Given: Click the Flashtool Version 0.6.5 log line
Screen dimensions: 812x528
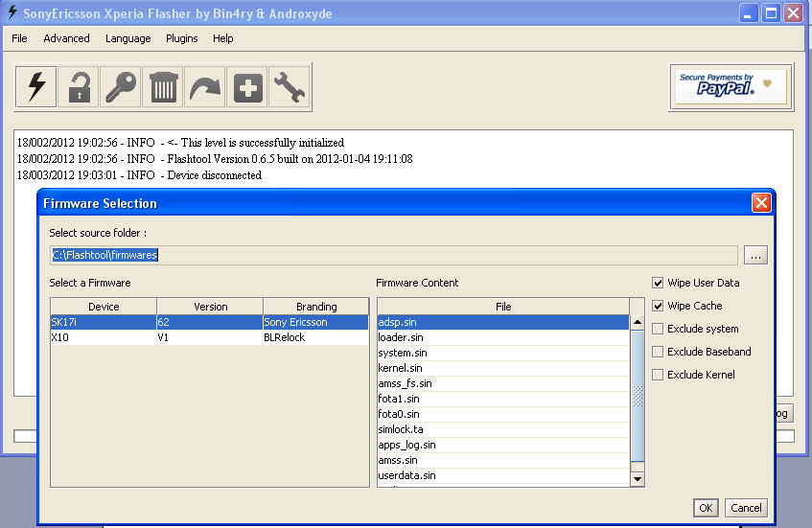Looking at the screenshot, I should [215, 159].
